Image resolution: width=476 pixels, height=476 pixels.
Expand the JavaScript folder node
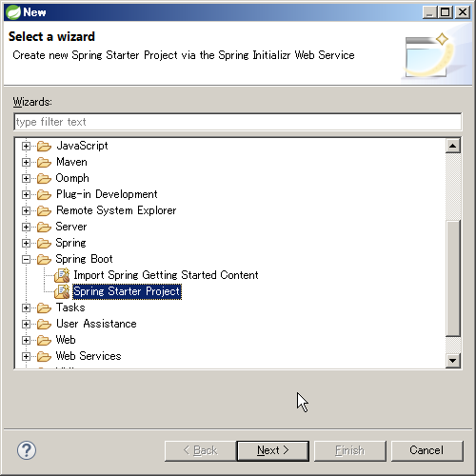pyautogui.click(x=27, y=146)
